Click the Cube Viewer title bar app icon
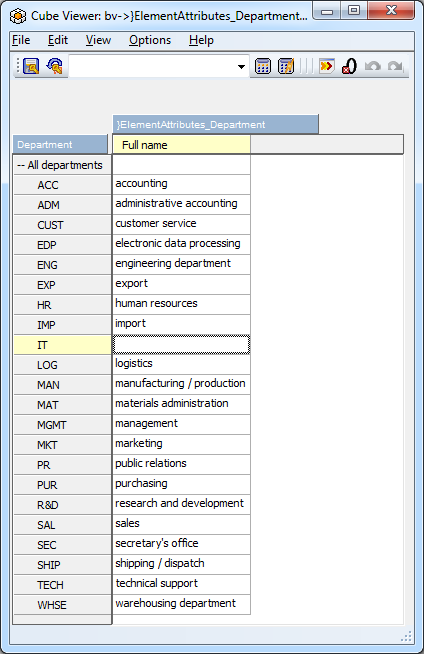The image size is (424, 654). (x=18, y=16)
